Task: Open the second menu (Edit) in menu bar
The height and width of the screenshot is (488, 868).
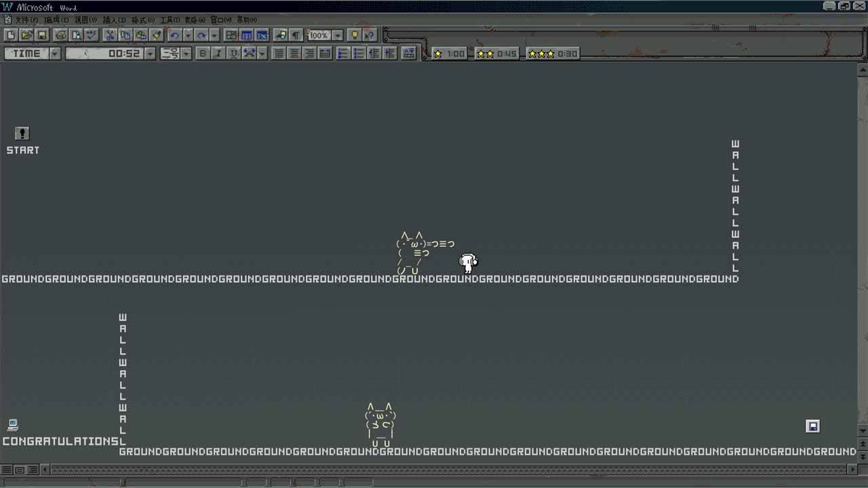Action: [56, 20]
